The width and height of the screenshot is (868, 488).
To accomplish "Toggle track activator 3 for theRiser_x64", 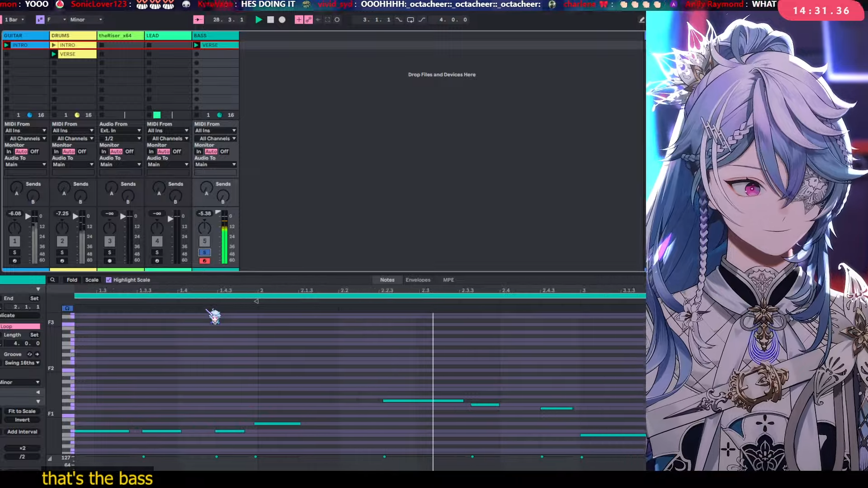I will click(109, 241).
